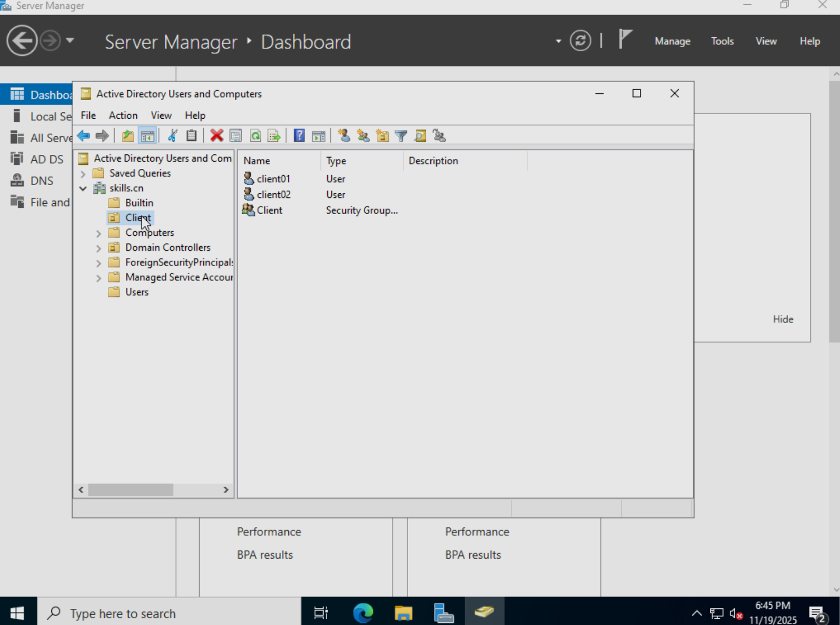Toggle the Show/Hide Console Tree icon
This screenshot has width=840, height=625.
pyautogui.click(x=148, y=136)
